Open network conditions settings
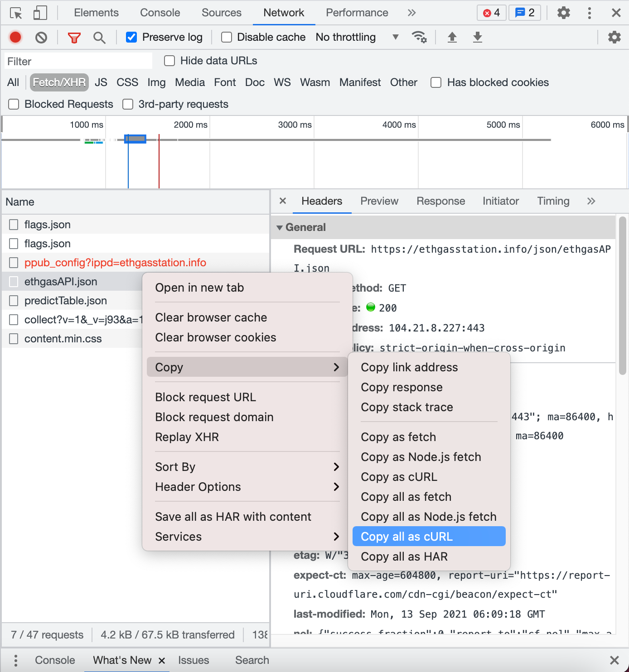The height and width of the screenshot is (672, 629). 420,37
